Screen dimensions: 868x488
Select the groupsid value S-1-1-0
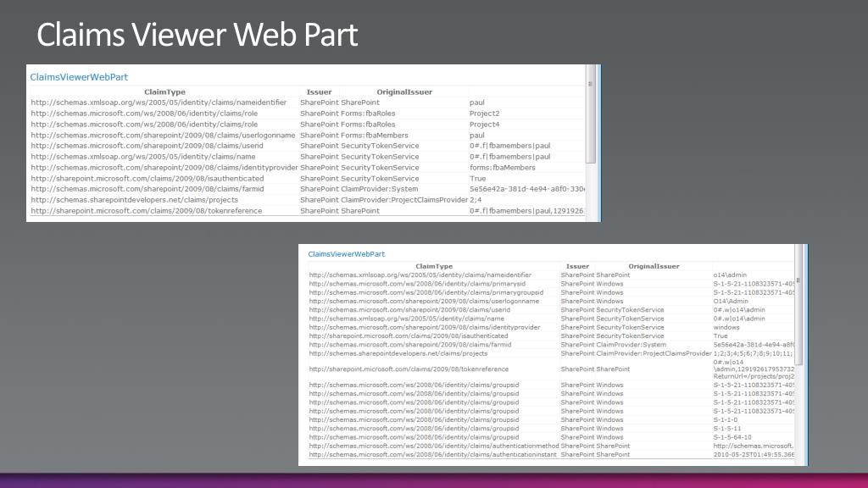tap(726, 419)
